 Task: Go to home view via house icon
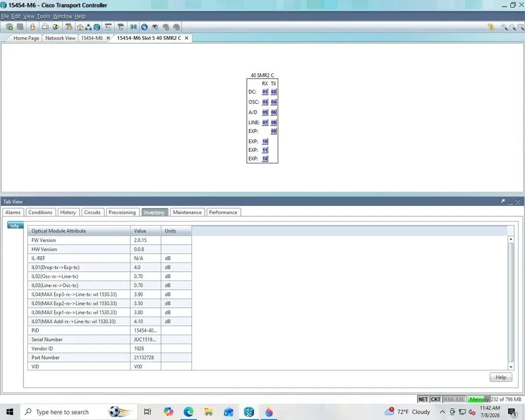point(80,27)
